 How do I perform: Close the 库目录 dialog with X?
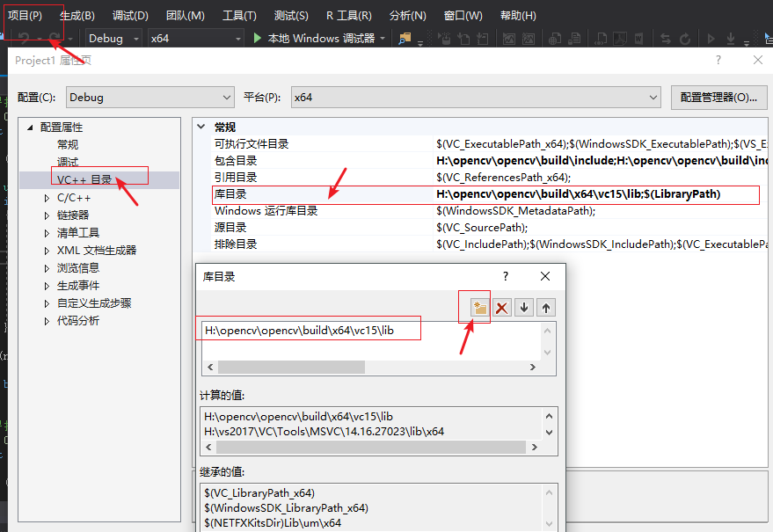point(544,276)
